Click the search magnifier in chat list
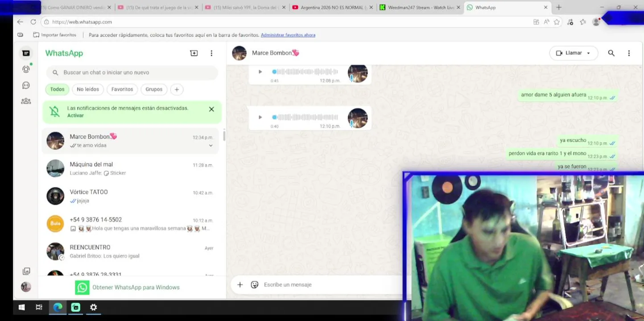 (55, 73)
